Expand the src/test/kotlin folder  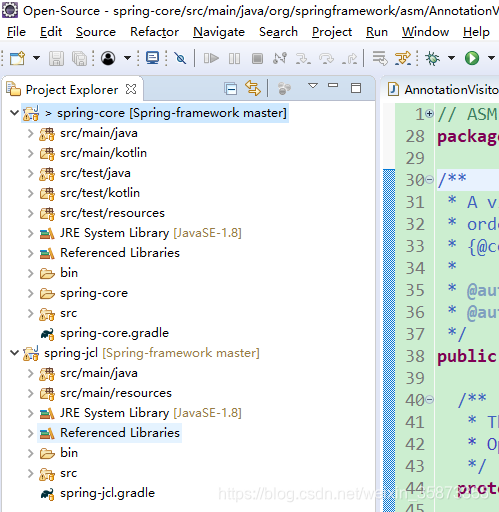click(30, 193)
